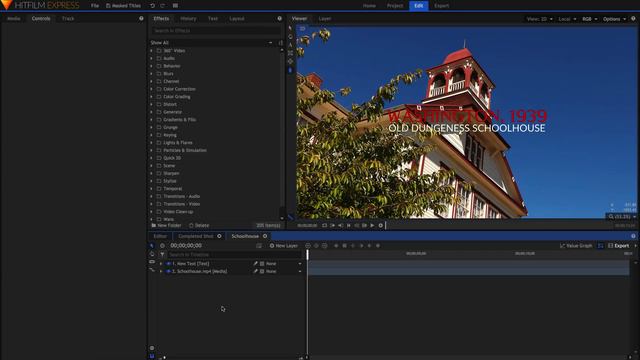Screen dimensions: 640x360
Task: Click the HitFilm Express logo
Action: 41,5
